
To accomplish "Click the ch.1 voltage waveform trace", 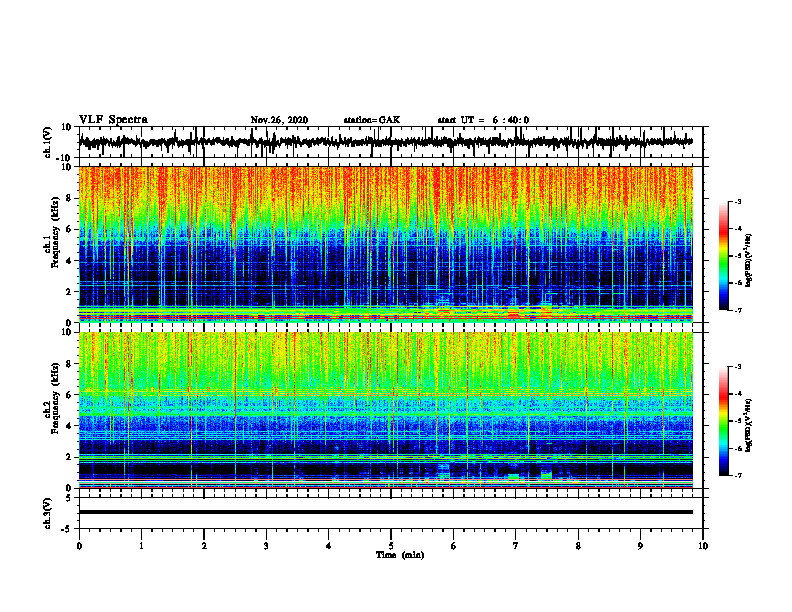I will [385, 142].
